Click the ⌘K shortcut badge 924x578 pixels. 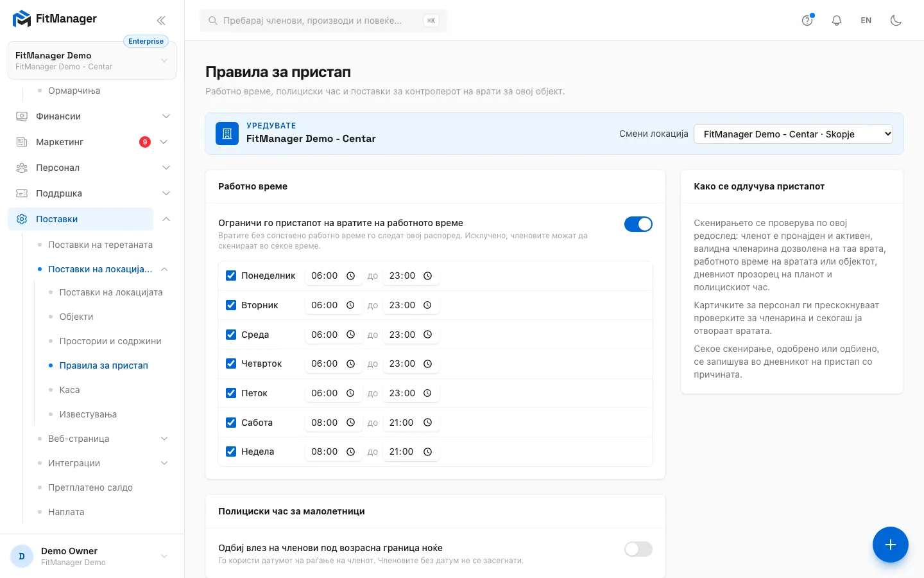[x=431, y=21]
